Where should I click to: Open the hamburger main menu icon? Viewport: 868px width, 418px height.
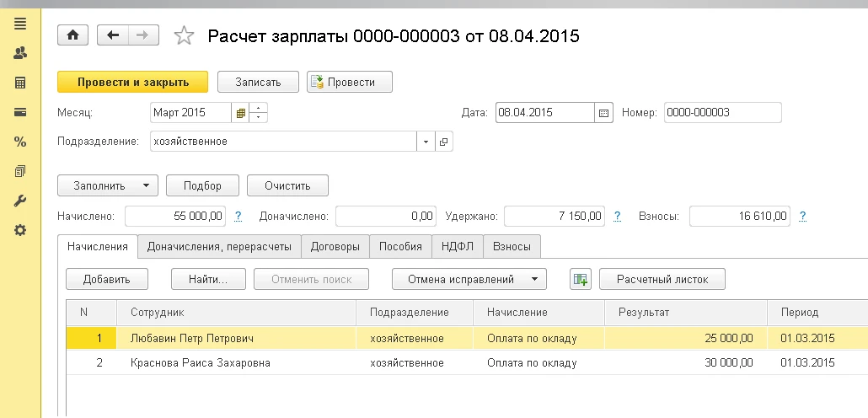click(x=20, y=23)
